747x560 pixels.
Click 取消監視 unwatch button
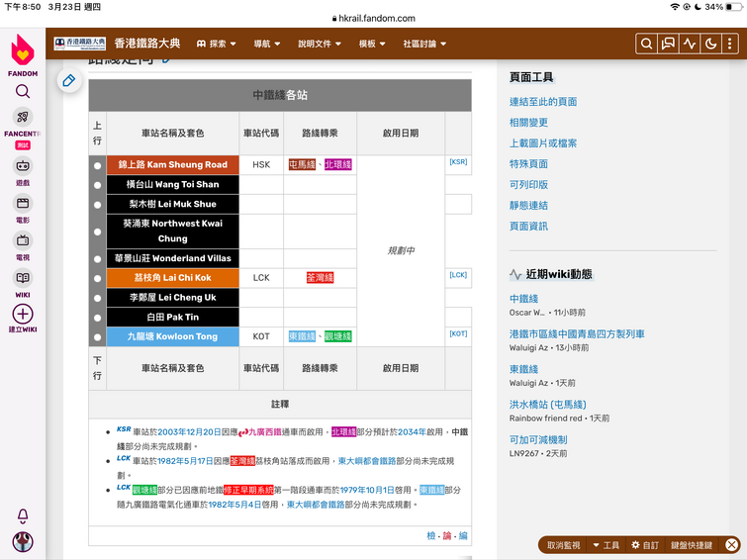pyautogui.click(x=564, y=545)
